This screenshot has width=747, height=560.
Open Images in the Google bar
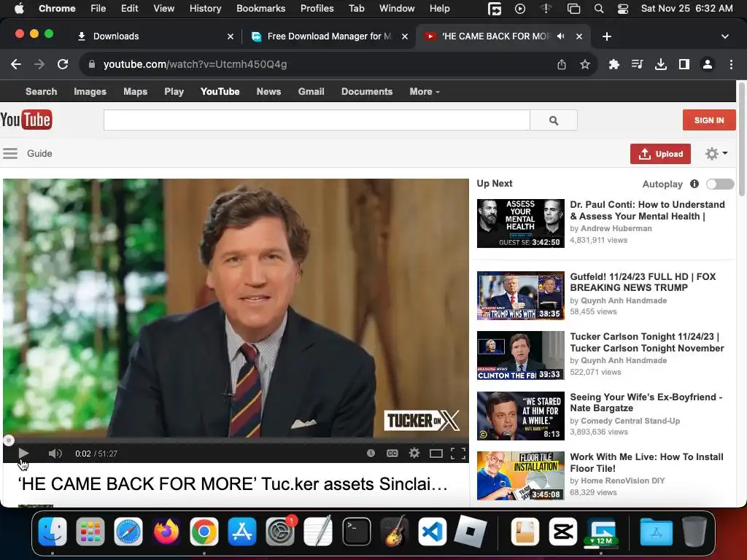pos(90,91)
